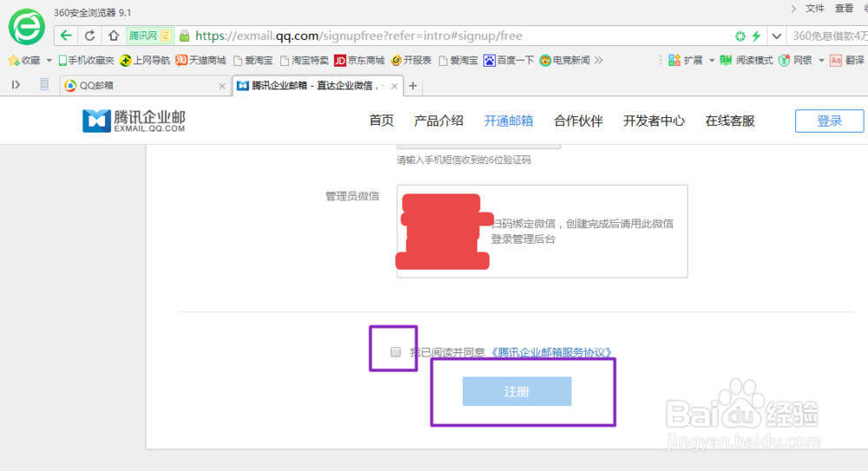Click the 管理员微信 label

352,196
